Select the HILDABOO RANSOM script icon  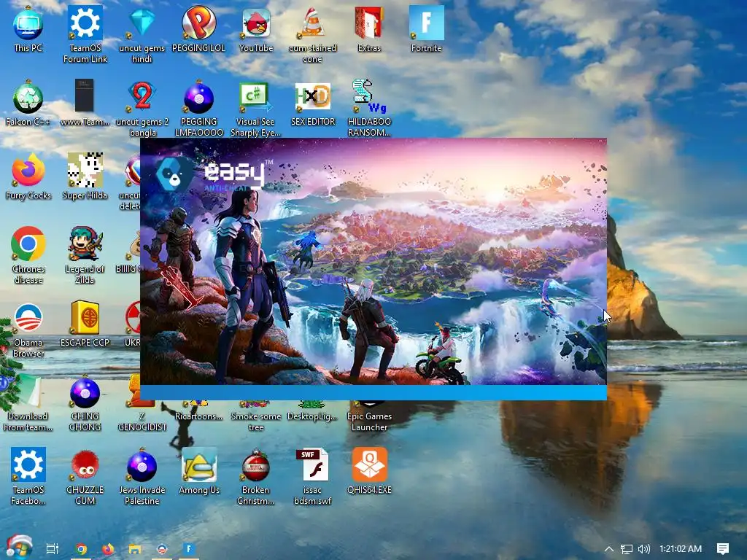point(369,109)
